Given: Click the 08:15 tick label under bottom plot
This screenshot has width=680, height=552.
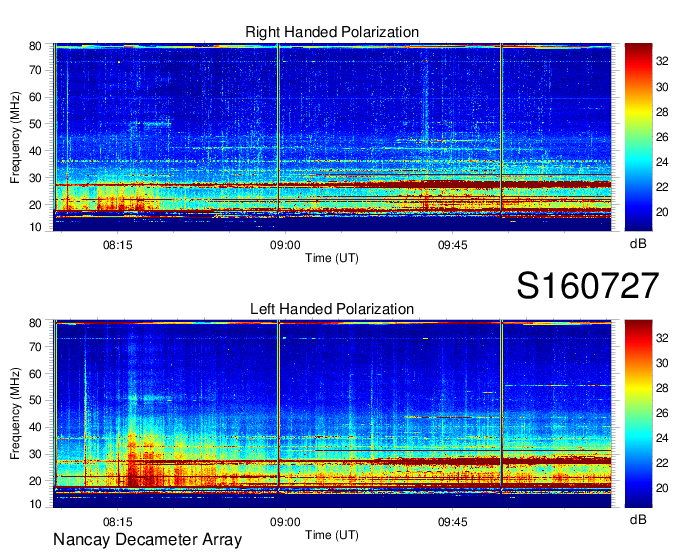Looking at the screenshot, I should [118, 522].
